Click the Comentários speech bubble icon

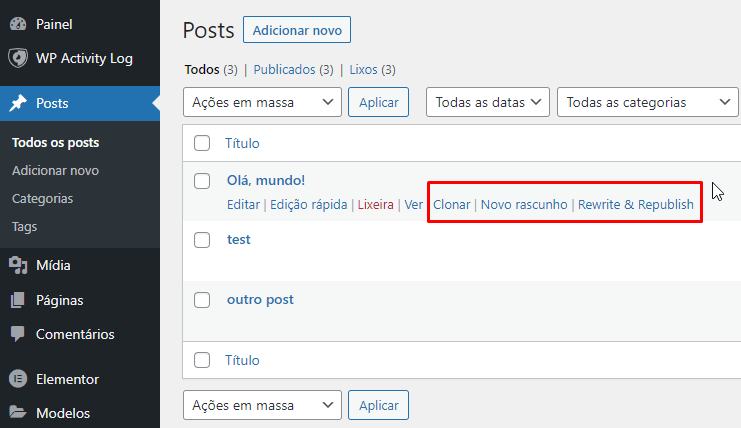tap(18, 334)
